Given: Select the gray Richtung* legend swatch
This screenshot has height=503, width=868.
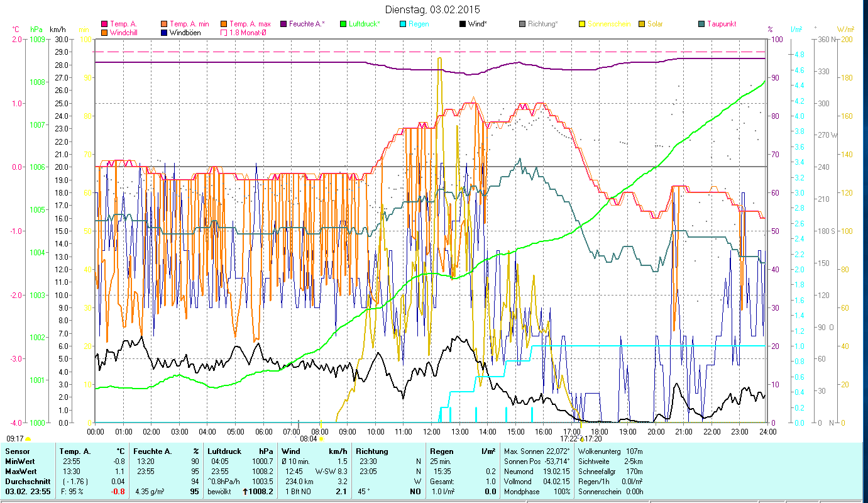Looking at the screenshot, I should pos(522,24).
